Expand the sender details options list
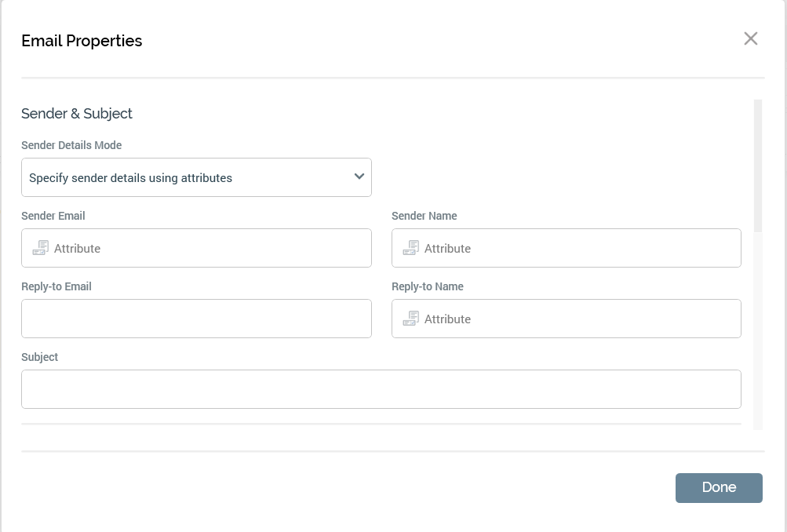 (196, 177)
